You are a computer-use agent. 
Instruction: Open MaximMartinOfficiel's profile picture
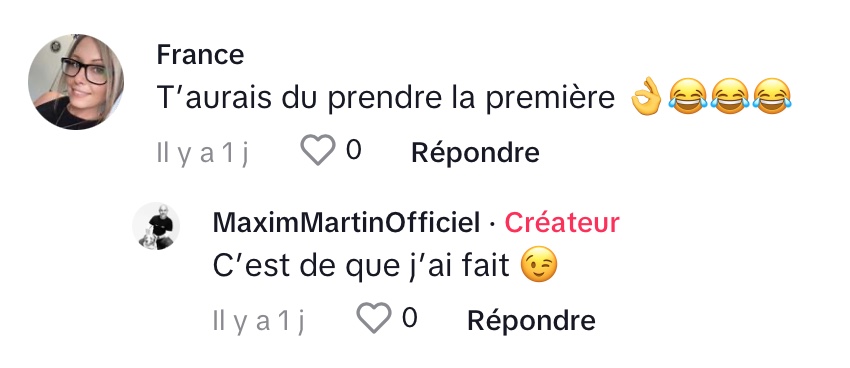[x=156, y=226]
